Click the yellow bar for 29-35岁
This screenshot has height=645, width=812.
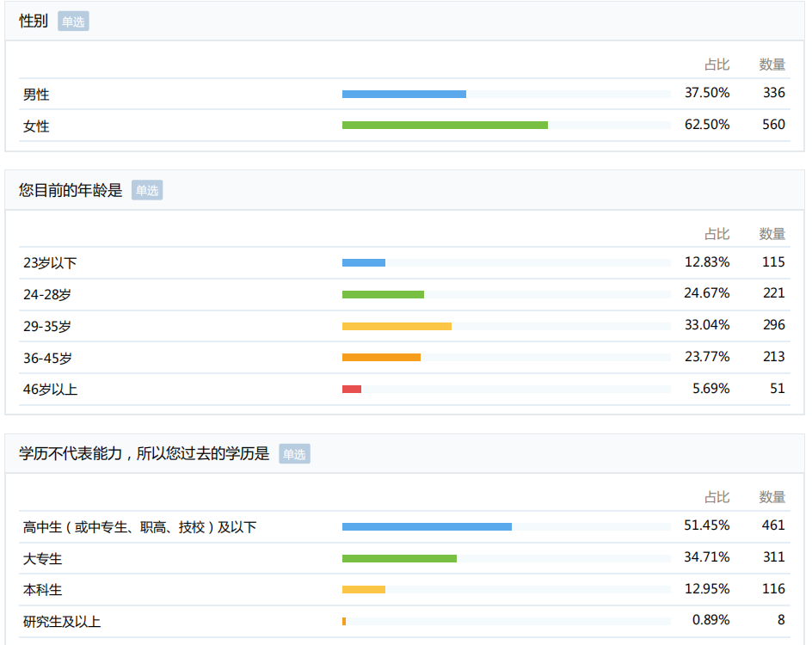click(x=396, y=325)
